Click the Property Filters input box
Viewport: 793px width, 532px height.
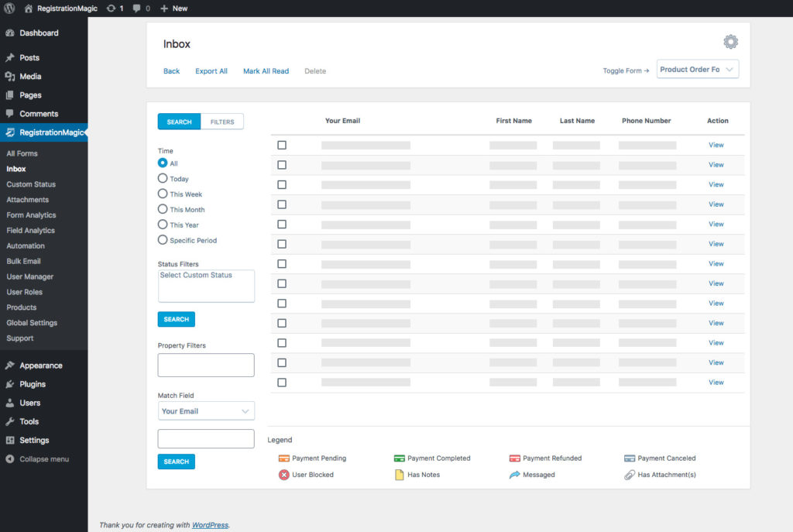tap(206, 366)
